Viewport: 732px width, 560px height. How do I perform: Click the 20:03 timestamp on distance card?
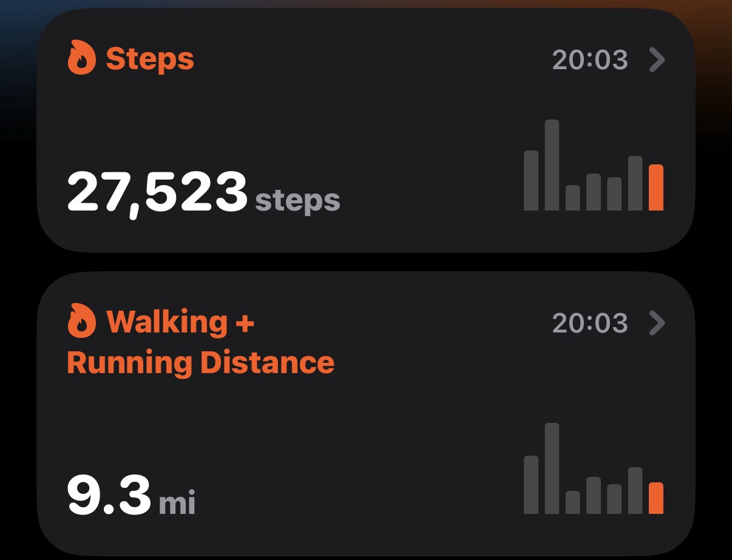(589, 323)
